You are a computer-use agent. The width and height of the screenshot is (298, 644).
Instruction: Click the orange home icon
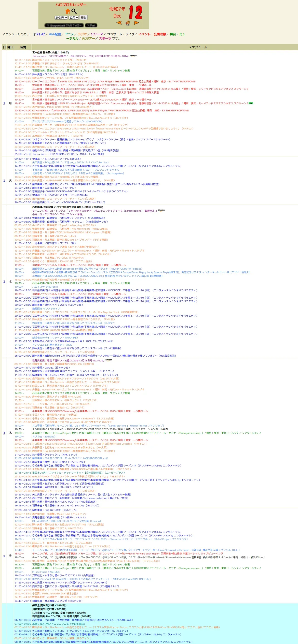coord(68,11)
